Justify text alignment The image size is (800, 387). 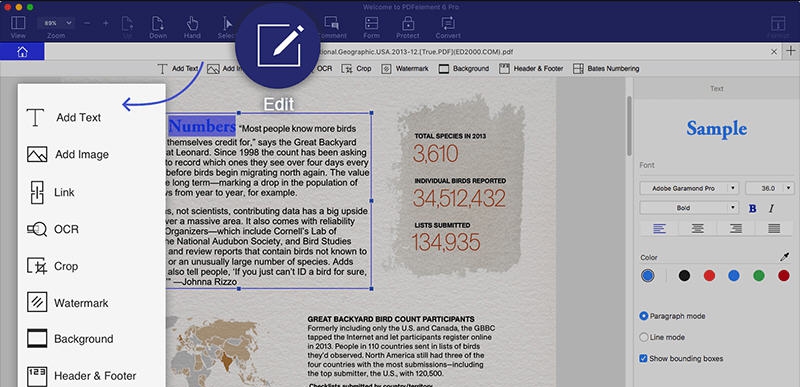click(774, 228)
